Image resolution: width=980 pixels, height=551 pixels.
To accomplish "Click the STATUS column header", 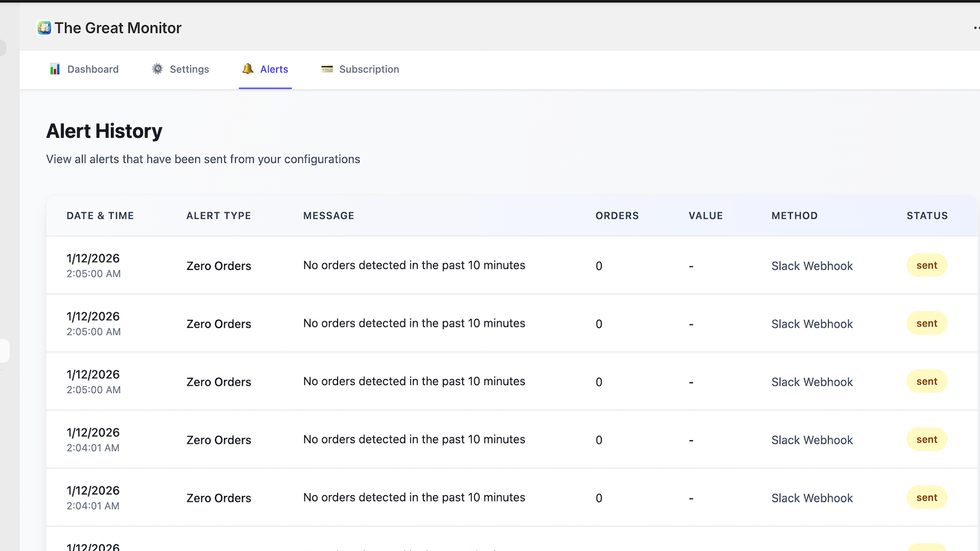I will pos(927,216).
